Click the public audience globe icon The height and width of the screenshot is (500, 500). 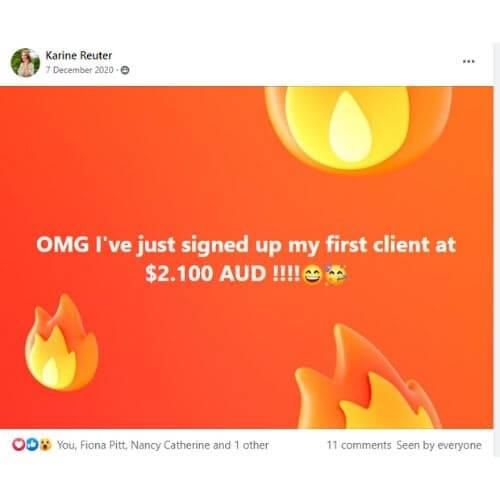[125, 70]
